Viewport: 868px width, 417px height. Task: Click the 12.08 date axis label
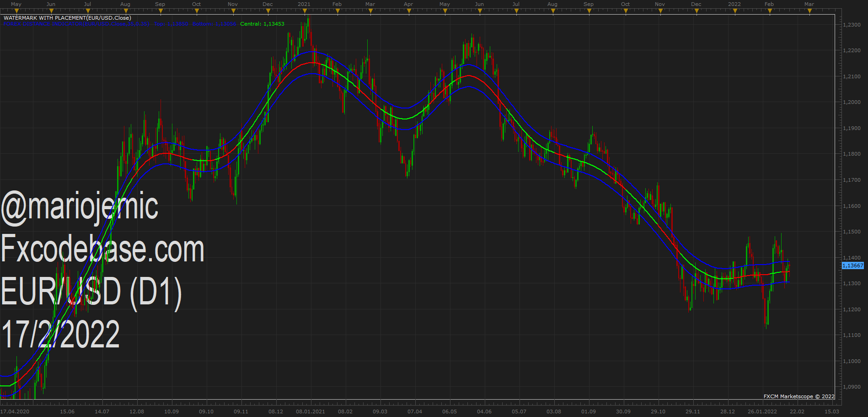[137, 412]
